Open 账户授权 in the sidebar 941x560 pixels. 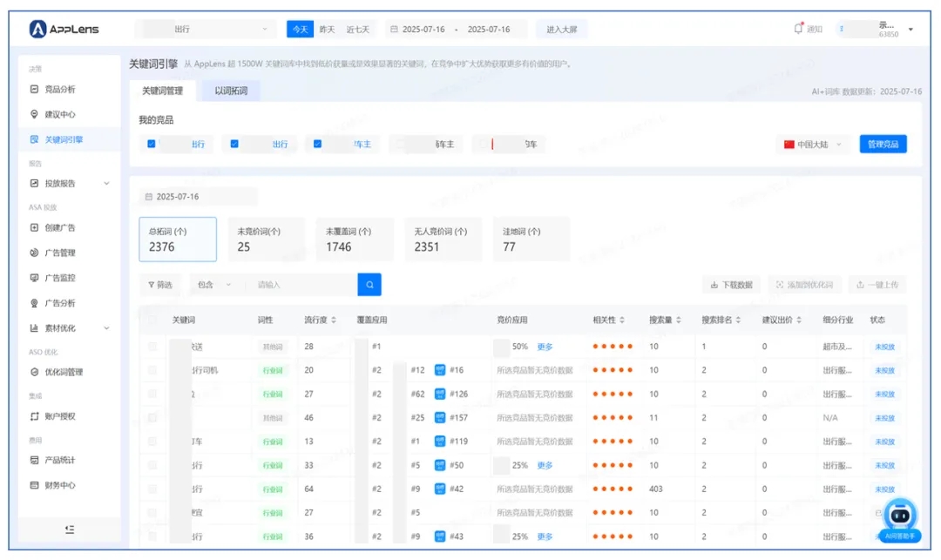point(59,416)
